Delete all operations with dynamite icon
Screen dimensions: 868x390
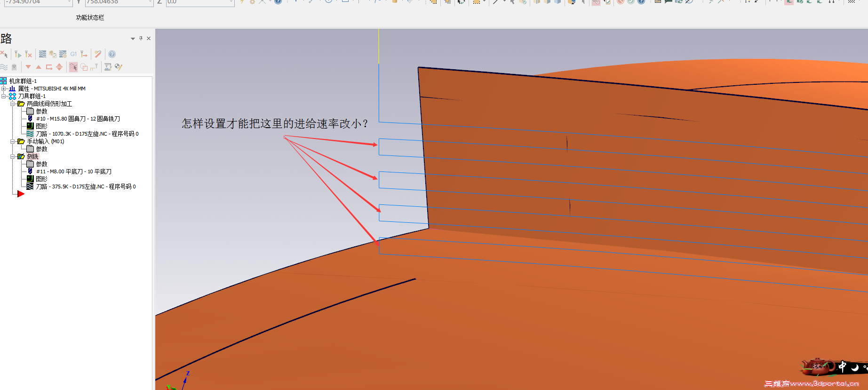98,54
